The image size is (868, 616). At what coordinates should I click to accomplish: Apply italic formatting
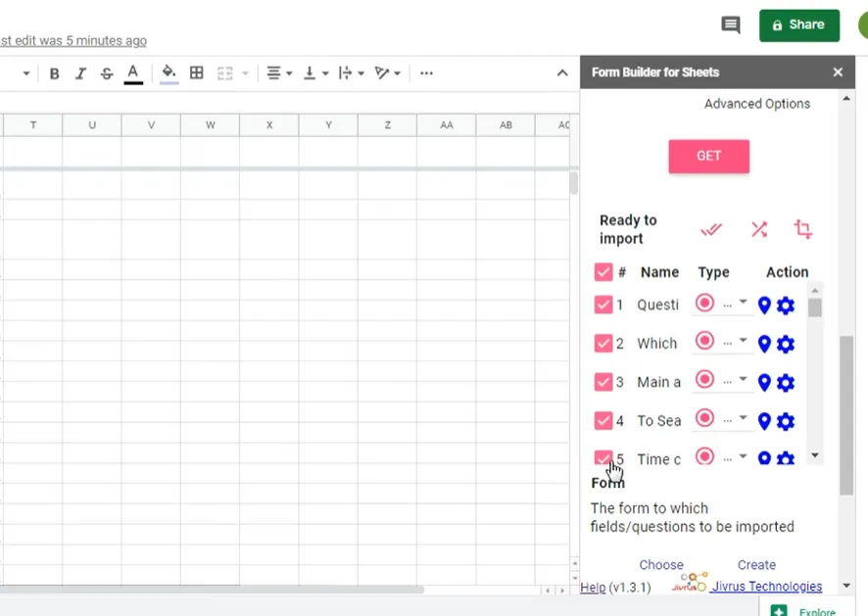click(x=80, y=73)
